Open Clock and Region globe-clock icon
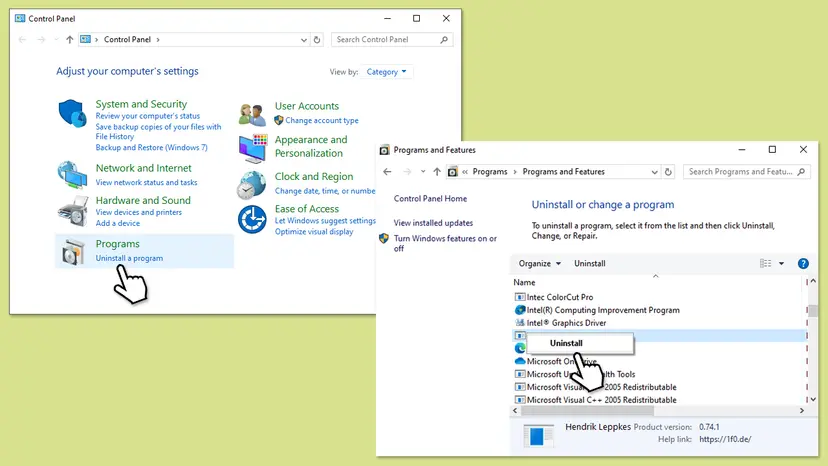The height and width of the screenshot is (466, 828). [251, 184]
